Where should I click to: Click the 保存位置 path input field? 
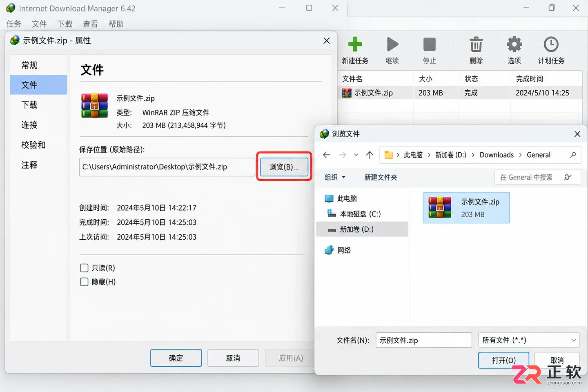[167, 167]
